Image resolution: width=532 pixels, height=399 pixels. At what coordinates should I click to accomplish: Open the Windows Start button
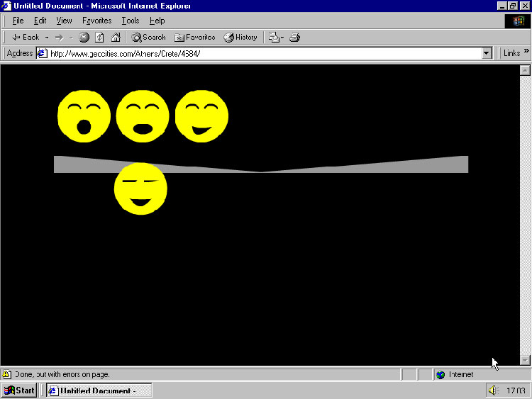(x=19, y=390)
